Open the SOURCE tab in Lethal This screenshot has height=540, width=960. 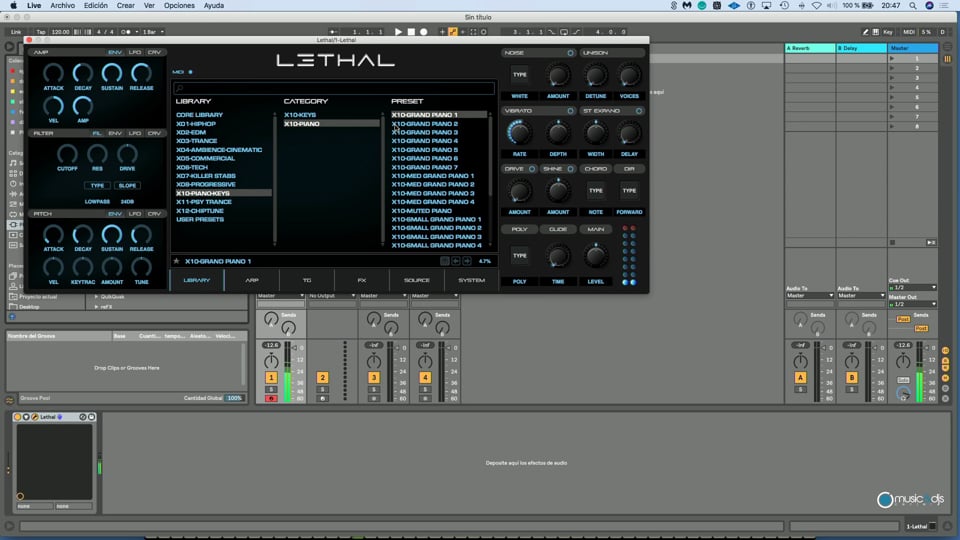(x=416, y=280)
